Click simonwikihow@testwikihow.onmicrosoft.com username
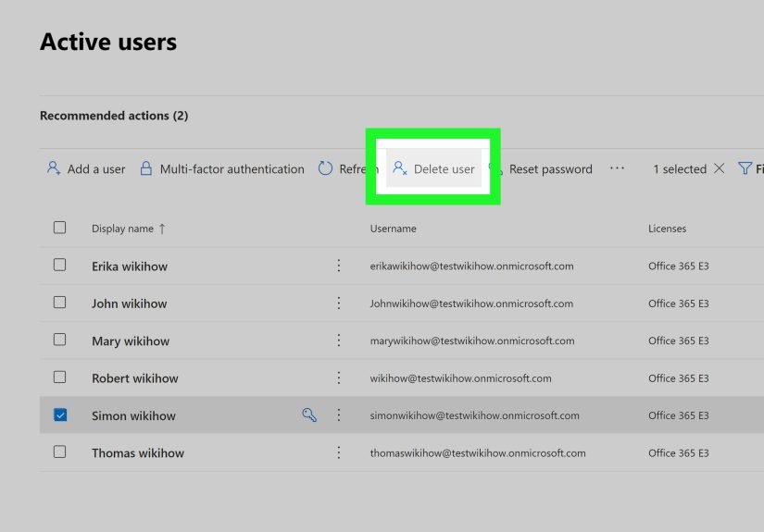Image resolution: width=764 pixels, height=532 pixels. coord(474,415)
